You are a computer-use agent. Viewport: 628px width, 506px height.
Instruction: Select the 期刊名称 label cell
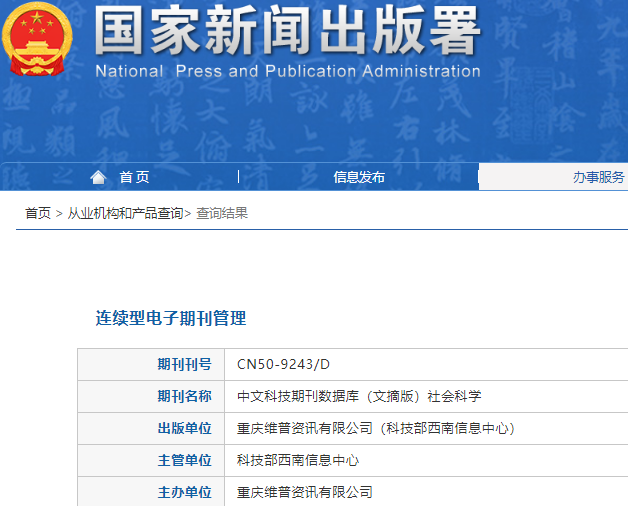point(185,396)
